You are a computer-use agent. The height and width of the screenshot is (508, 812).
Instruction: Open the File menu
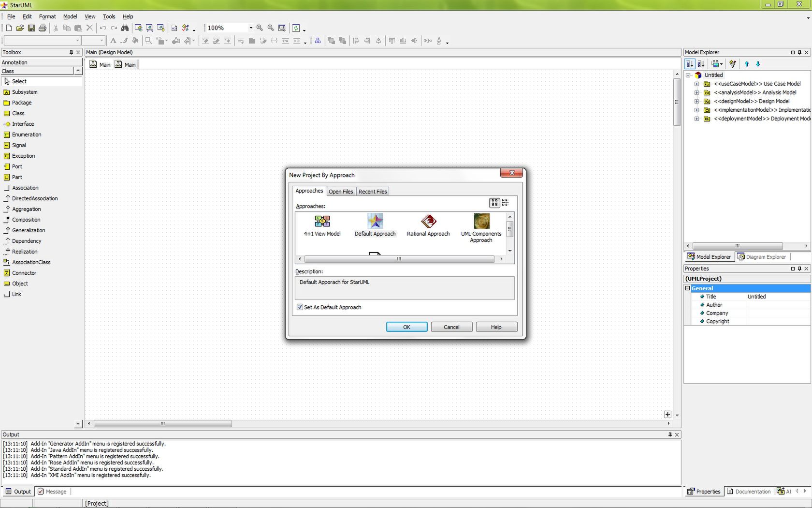click(11, 16)
